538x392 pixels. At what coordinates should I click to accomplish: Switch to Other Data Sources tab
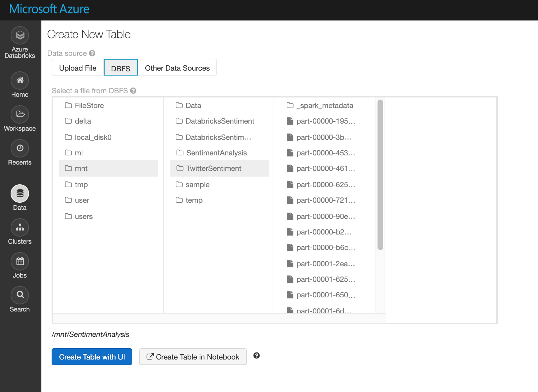coord(177,68)
